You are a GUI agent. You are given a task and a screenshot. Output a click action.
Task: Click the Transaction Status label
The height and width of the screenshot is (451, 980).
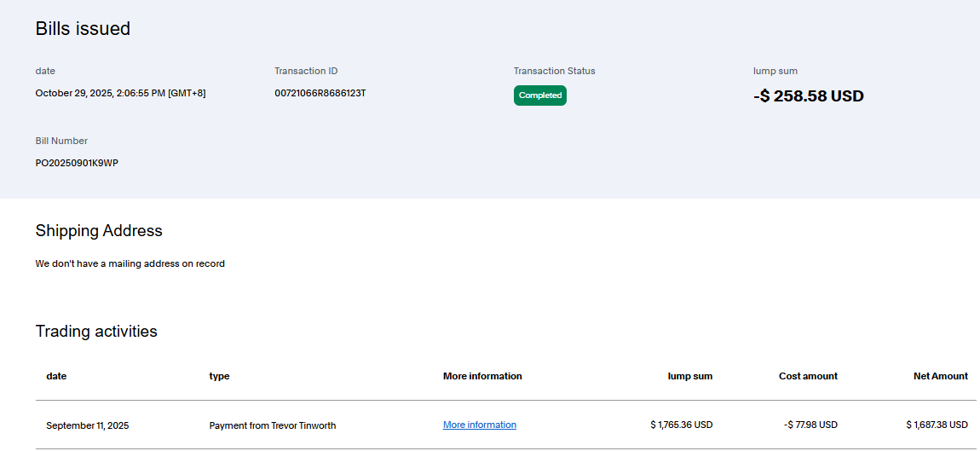(554, 71)
